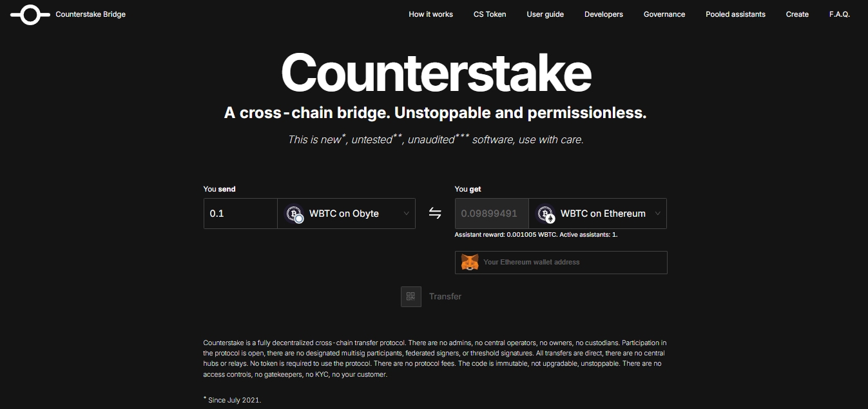The width and height of the screenshot is (868, 409).
Task: Click the 'You send' label
Action: (x=220, y=189)
